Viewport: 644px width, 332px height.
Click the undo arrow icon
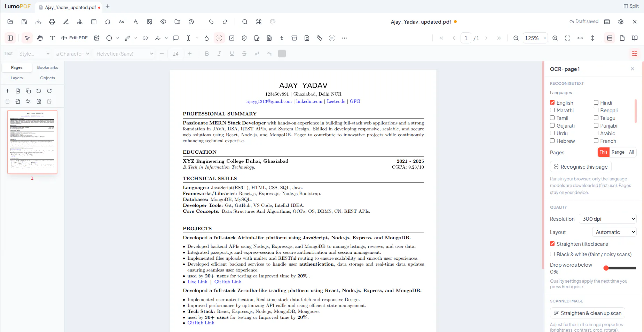click(x=211, y=22)
